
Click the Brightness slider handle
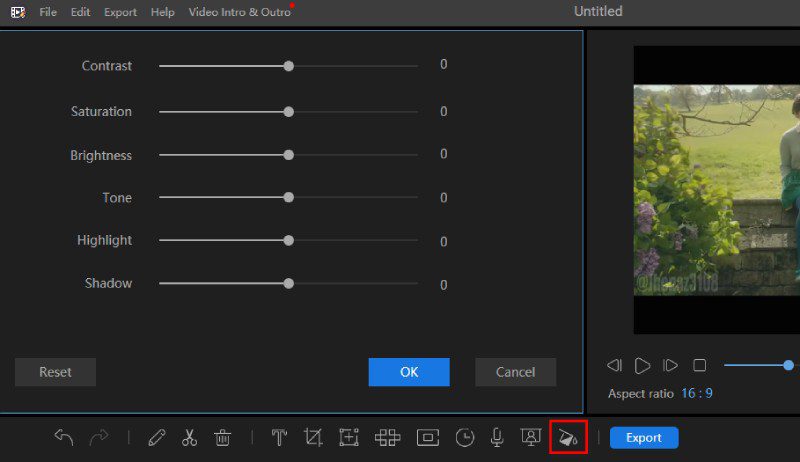pos(289,155)
